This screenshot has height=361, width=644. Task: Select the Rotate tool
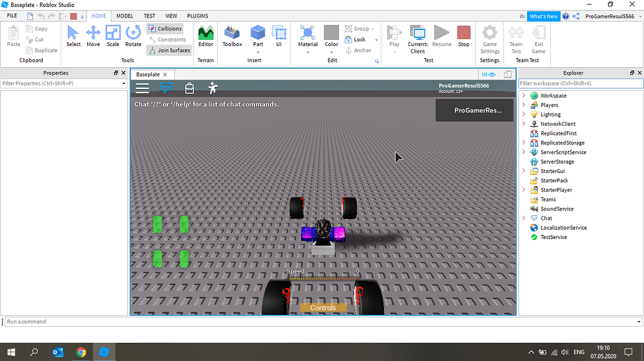(133, 36)
